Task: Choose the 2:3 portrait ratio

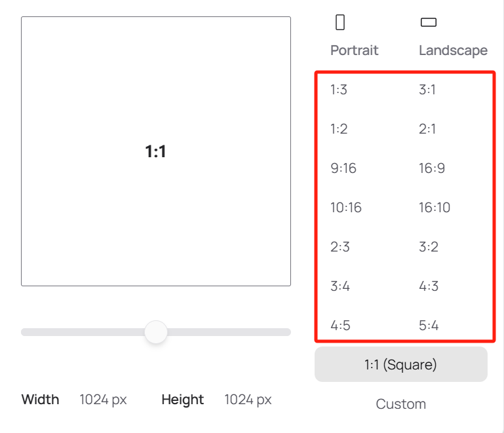Action: [340, 247]
